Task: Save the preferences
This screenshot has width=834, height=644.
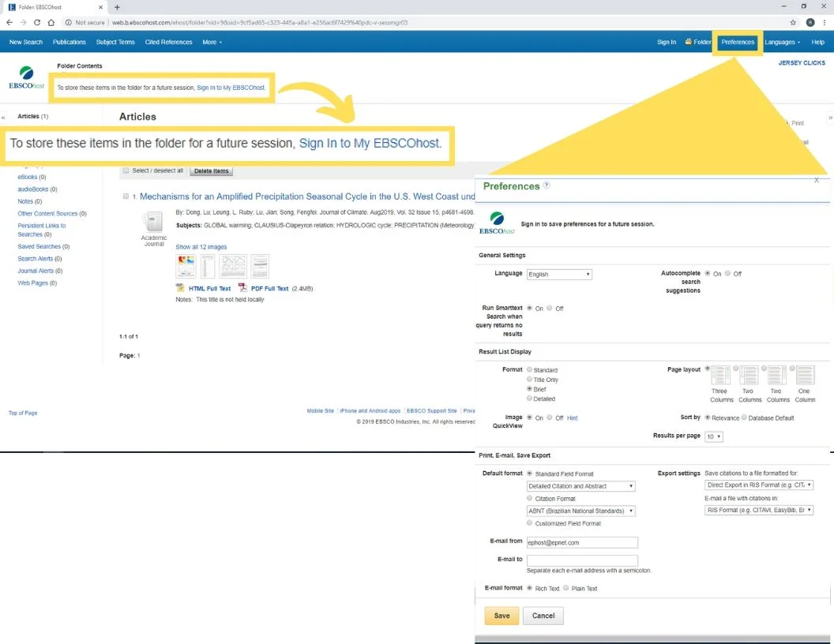Action: point(502,616)
